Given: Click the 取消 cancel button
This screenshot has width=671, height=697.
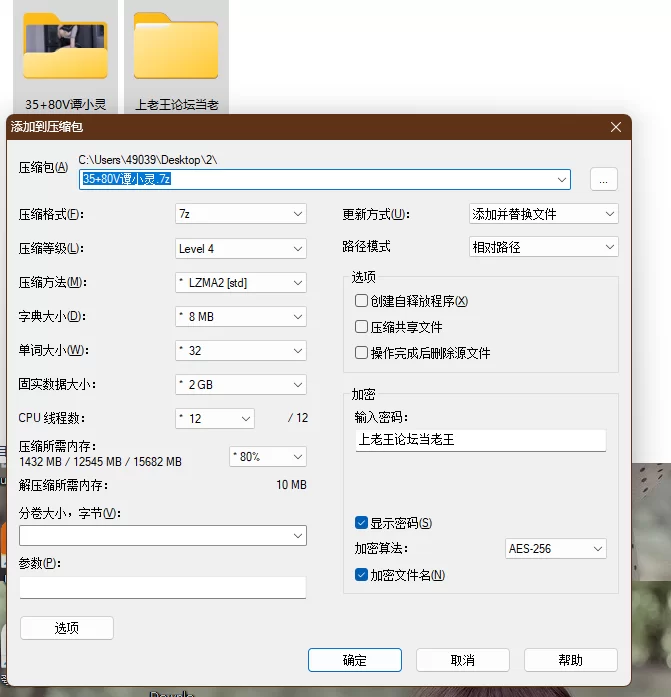Looking at the screenshot, I should tap(463, 660).
